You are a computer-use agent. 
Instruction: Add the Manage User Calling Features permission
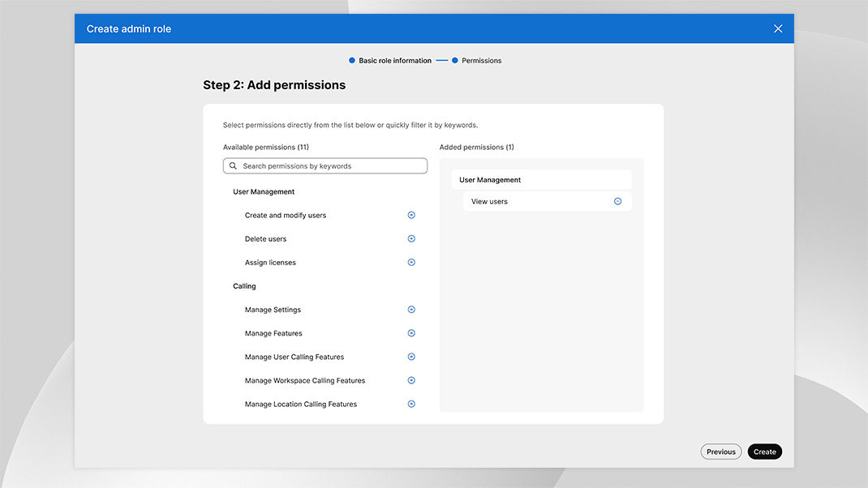click(x=411, y=357)
